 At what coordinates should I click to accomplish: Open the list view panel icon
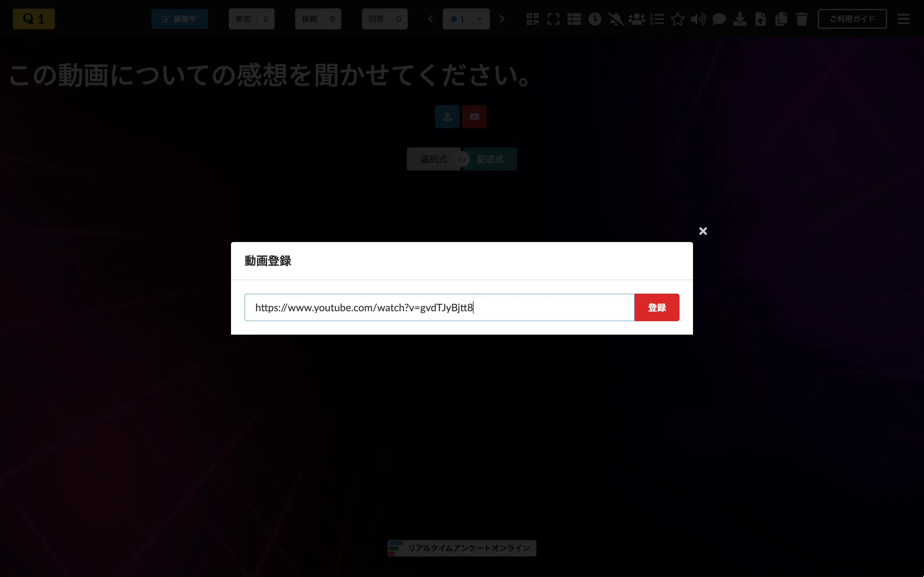574,19
